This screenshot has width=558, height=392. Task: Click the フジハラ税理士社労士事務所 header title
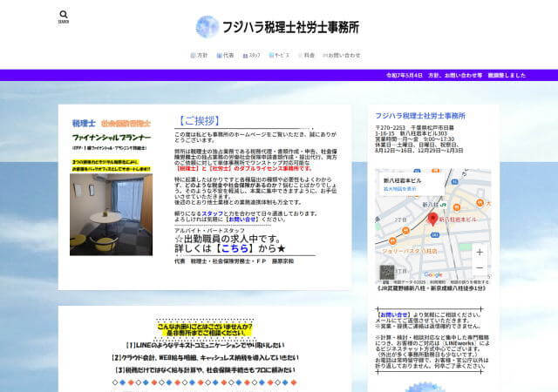[290, 27]
